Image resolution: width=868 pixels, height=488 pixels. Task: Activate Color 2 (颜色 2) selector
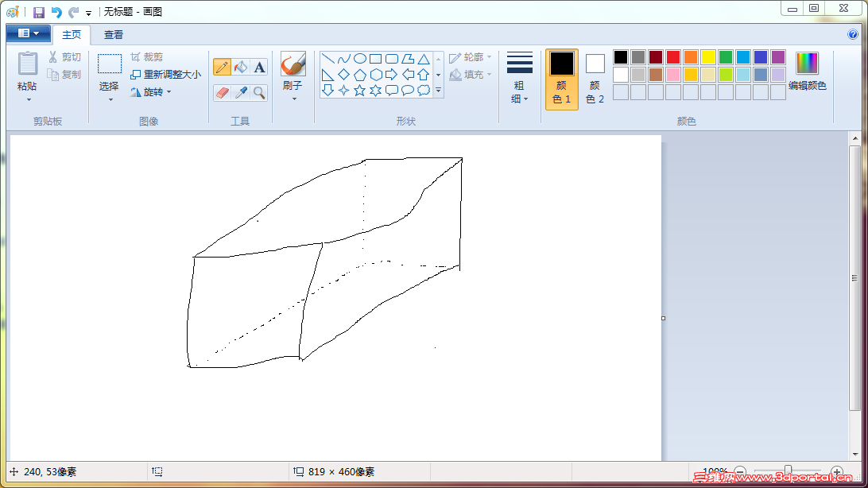tap(595, 79)
